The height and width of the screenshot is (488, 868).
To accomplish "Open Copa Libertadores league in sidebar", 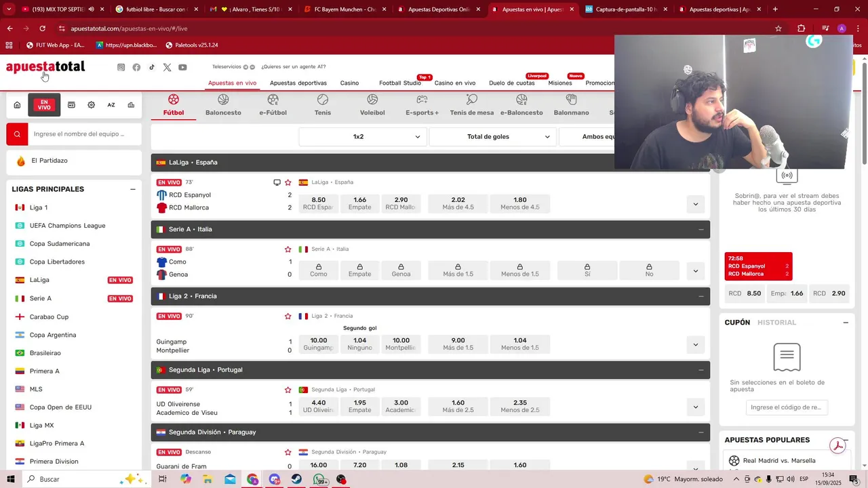I will coord(57,262).
